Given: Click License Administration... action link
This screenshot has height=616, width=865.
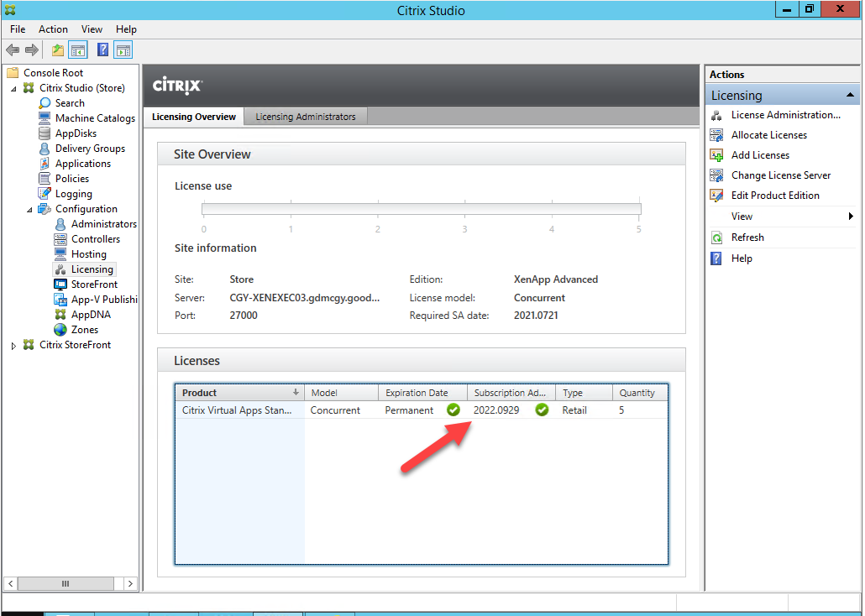Looking at the screenshot, I should point(785,115).
